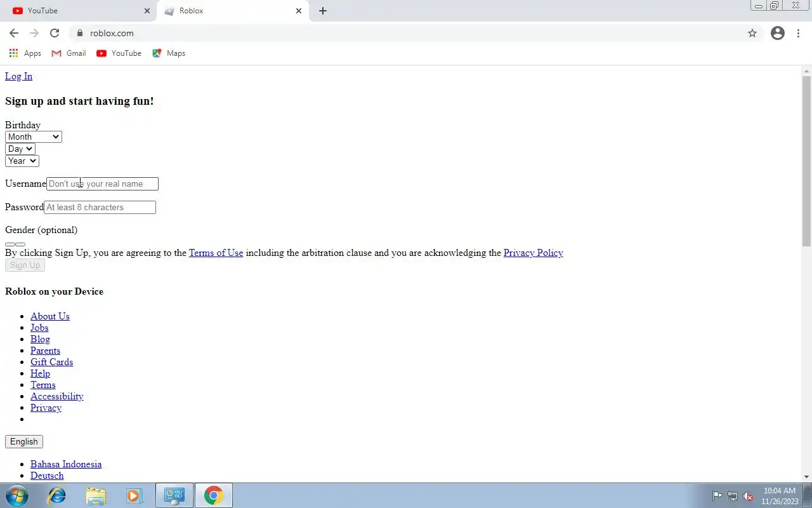Go back using the browser back arrow

pos(14,33)
